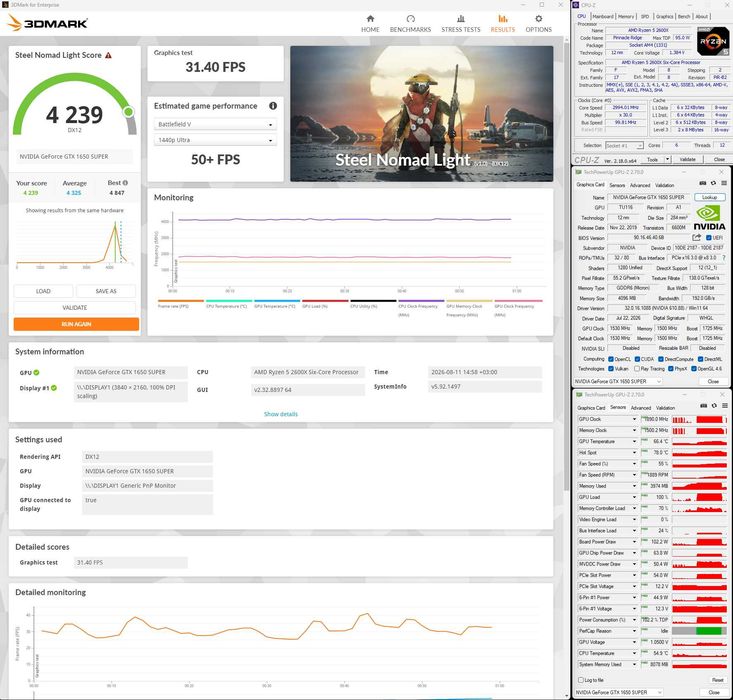Click Ryzen logo in CPU-Z
Screen dimensions: 733x700
pyautogui.click(x=713, y=41)
